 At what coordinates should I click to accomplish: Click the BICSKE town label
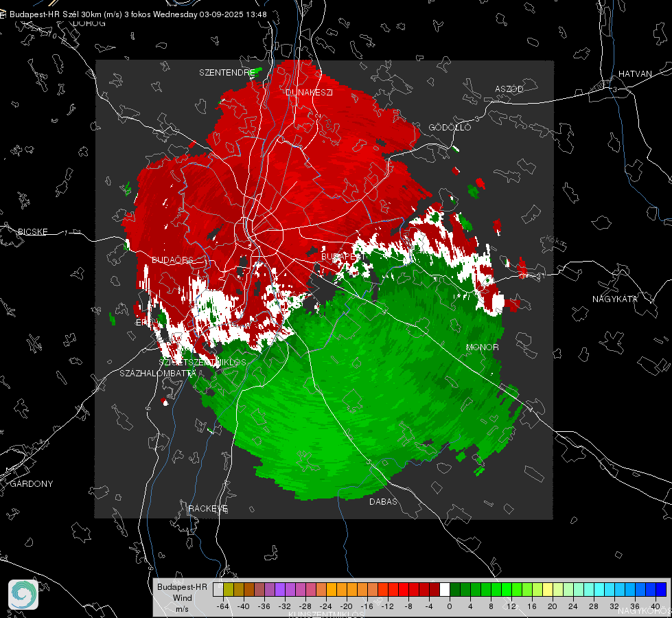click(32, 231)
